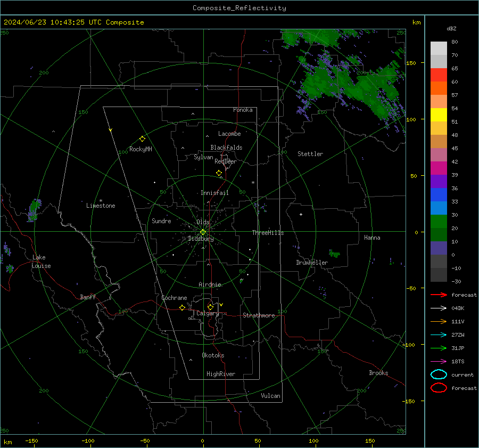Click the Composite_Reflectivity title
This screenshot has height=448, width=479.
pyautogui.click(x=240, y=8)
